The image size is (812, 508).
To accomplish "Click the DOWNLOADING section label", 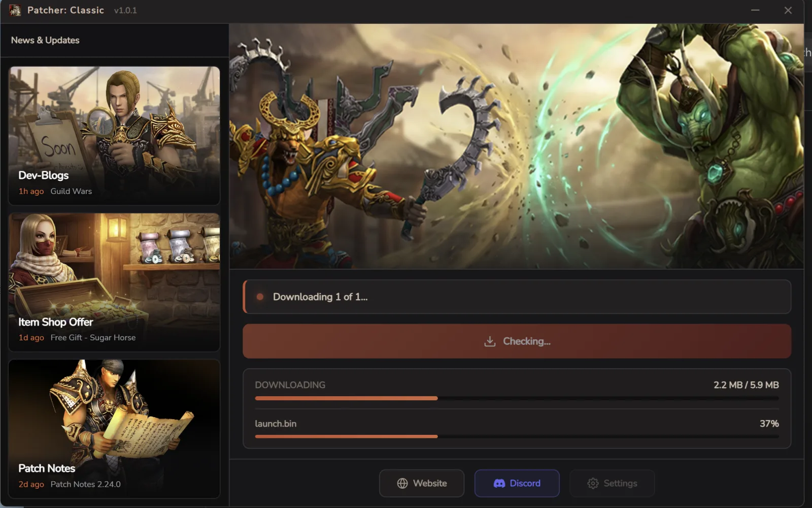I will [x=290, y=385].
